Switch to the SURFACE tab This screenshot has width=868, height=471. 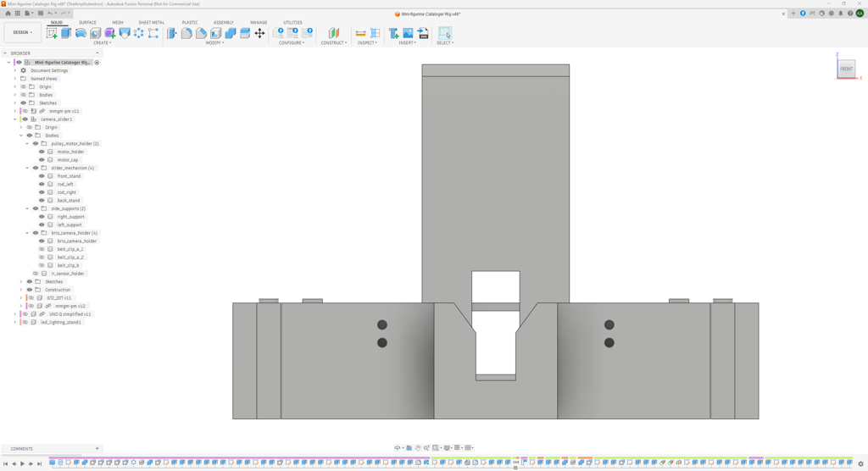[x=87, y=23]
